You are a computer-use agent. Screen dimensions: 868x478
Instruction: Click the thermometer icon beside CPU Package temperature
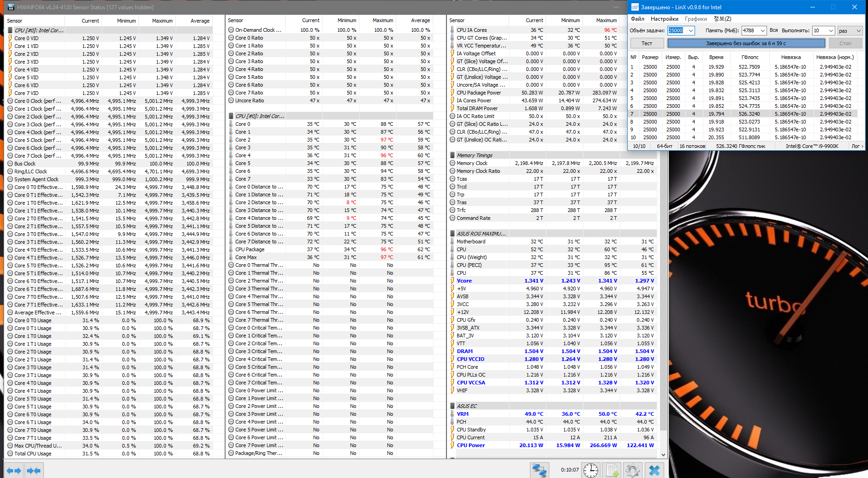tap(231, 249)
